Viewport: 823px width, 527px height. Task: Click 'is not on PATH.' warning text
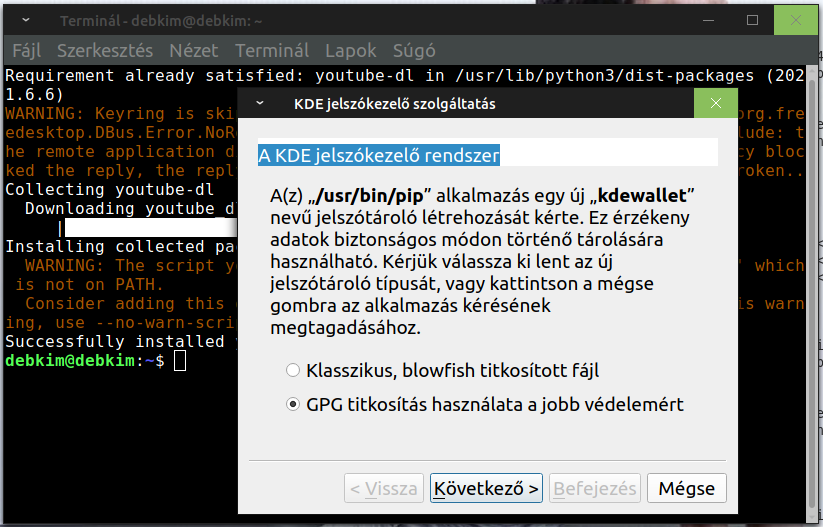click(89, 284)
